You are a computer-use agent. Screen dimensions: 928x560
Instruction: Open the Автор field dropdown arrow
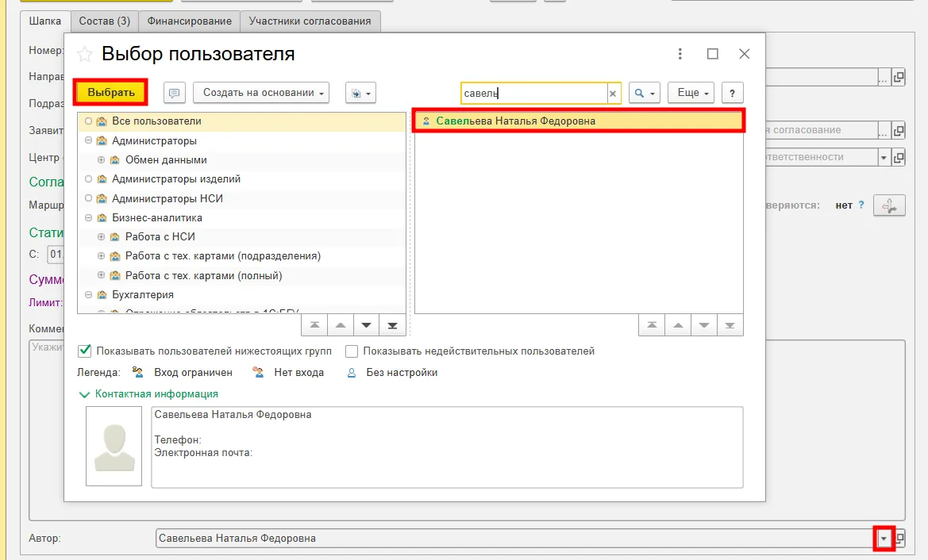[884, 539]
